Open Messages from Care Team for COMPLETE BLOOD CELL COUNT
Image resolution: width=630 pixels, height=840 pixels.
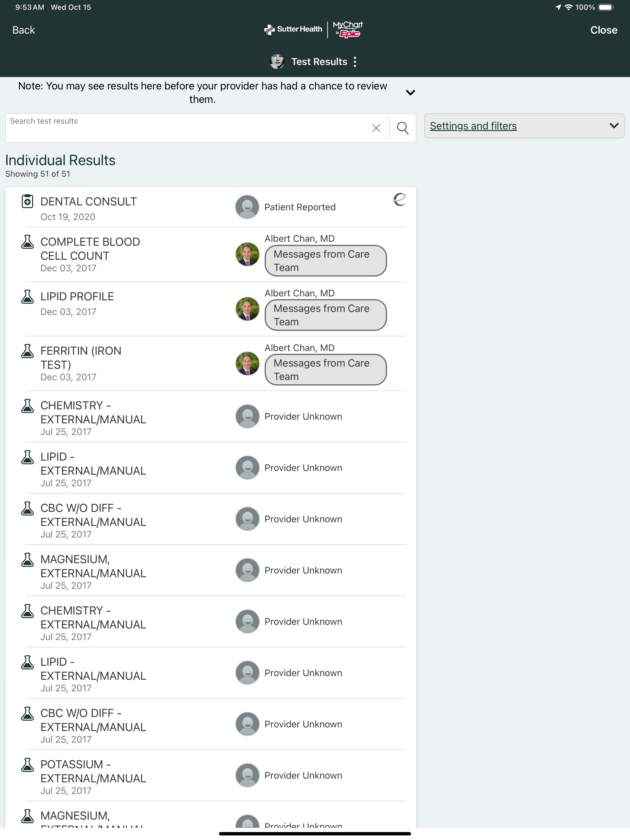tap(325, 261)
